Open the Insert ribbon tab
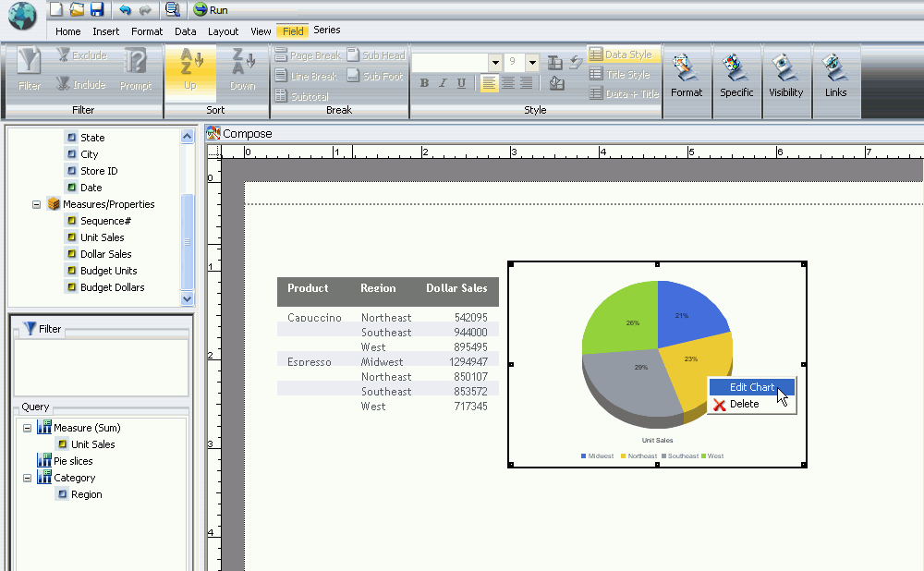The image size is (924, 571). 105,31
